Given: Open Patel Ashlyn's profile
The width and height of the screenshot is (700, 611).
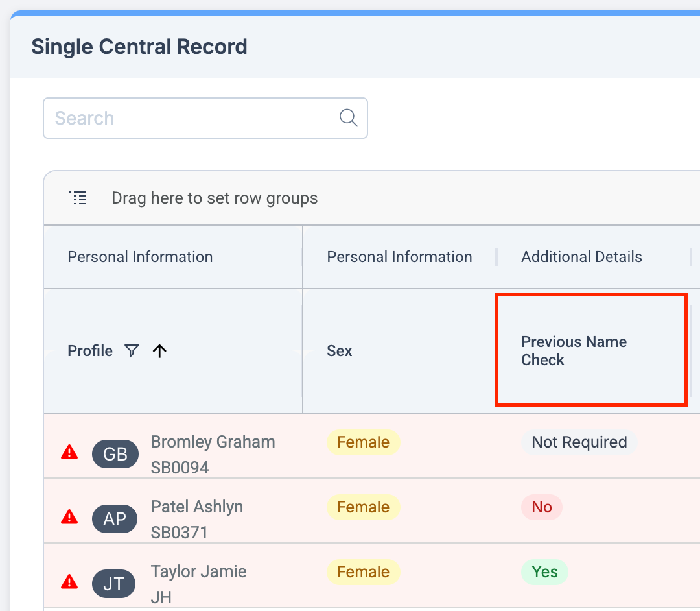Looking at the screenshot, I should click(x=197, y=507).
